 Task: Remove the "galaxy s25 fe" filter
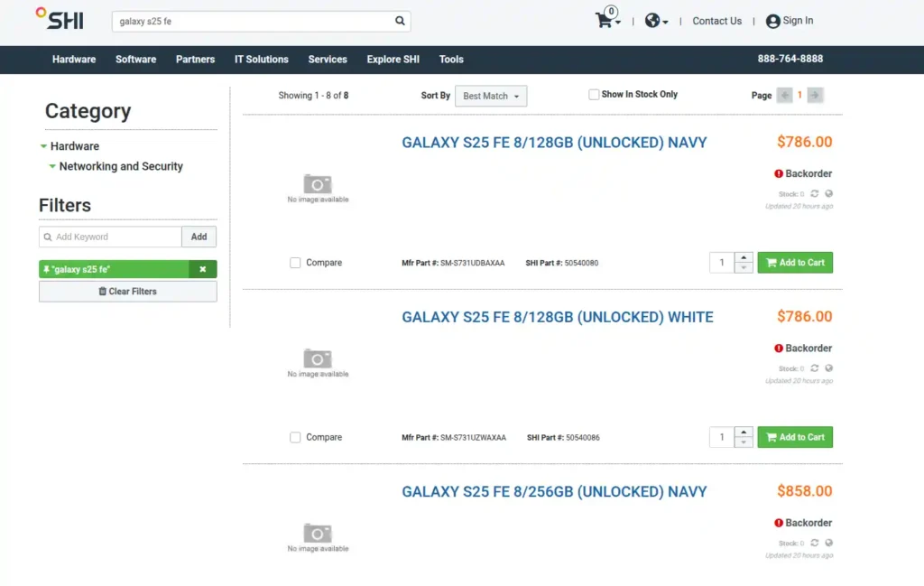(203, 269)
